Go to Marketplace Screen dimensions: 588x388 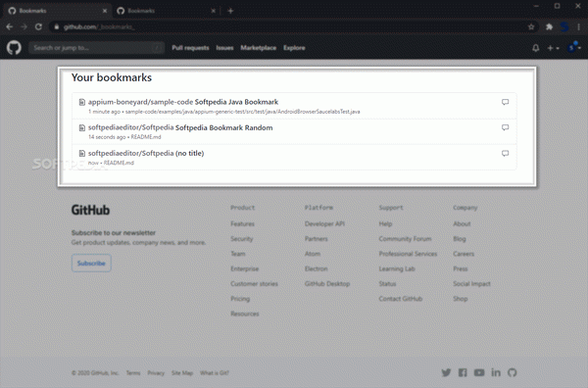tap(259, 48)
